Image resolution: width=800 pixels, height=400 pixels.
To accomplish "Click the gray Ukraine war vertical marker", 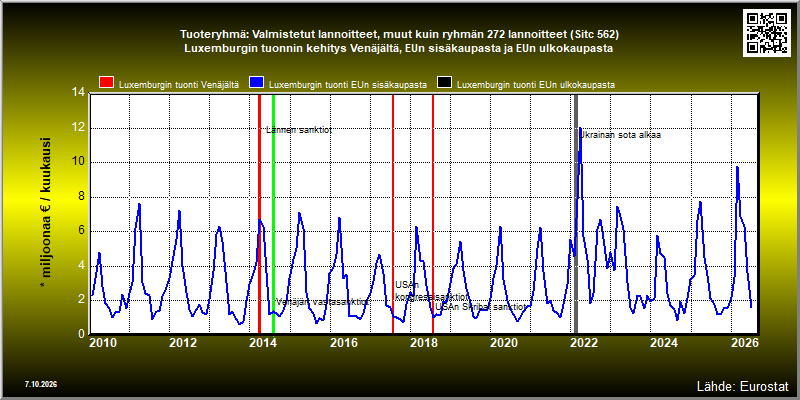I will click(576, 214).
